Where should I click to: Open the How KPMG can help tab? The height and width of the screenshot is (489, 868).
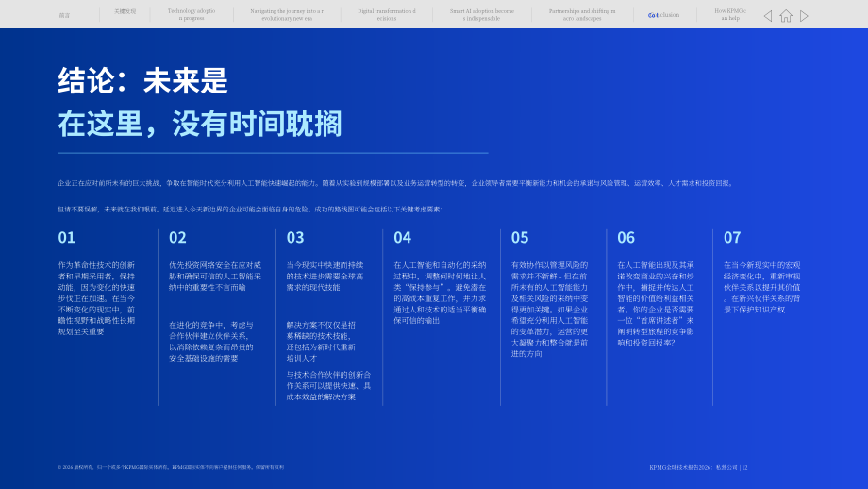coord(730,14)
